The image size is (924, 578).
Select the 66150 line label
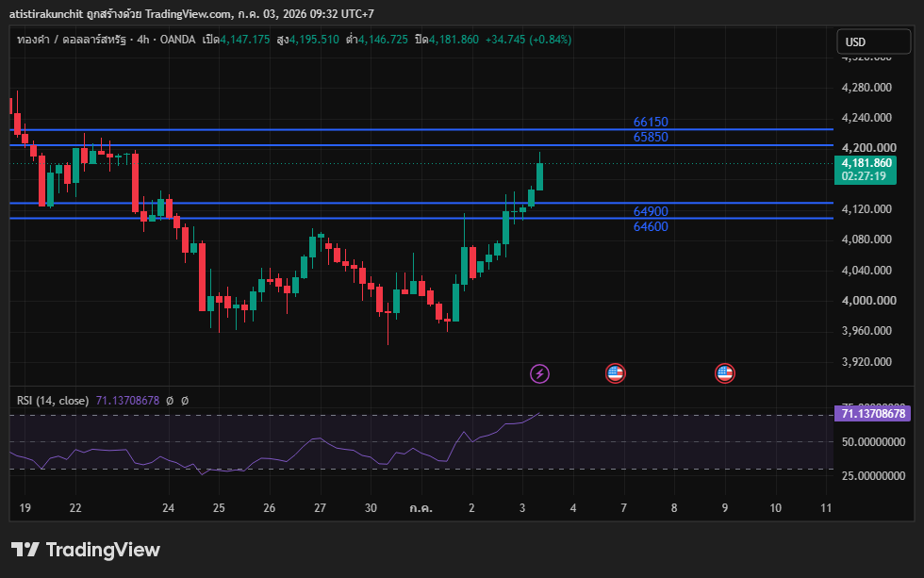point(651,122)
